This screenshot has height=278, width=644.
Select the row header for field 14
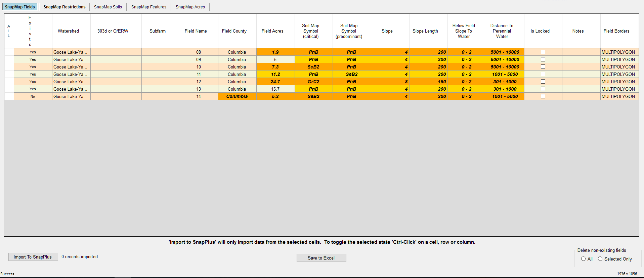point(9,96)
